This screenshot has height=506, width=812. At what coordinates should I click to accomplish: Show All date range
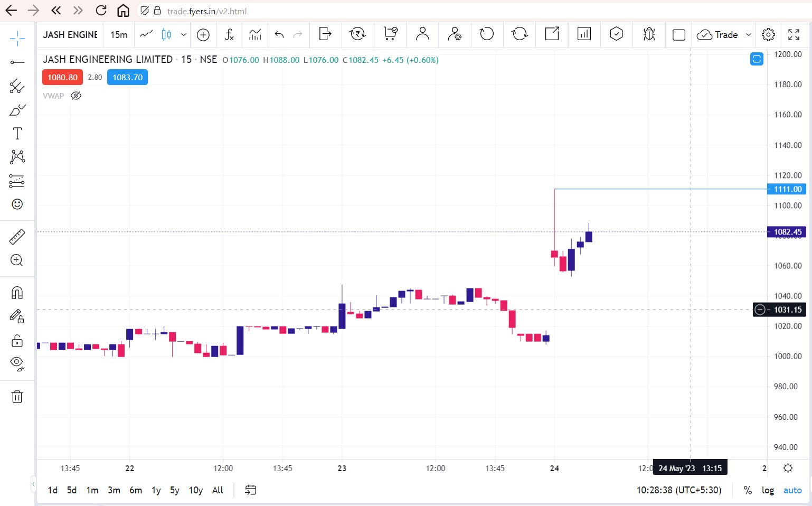pos(218,490)
